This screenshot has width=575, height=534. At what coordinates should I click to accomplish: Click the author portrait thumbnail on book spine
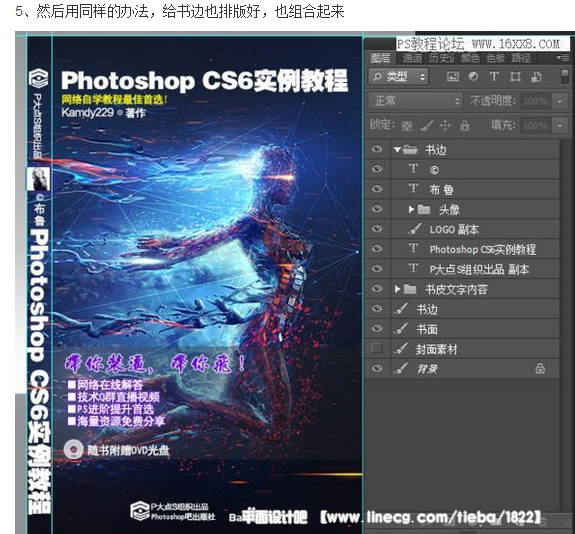coord(39,179)
